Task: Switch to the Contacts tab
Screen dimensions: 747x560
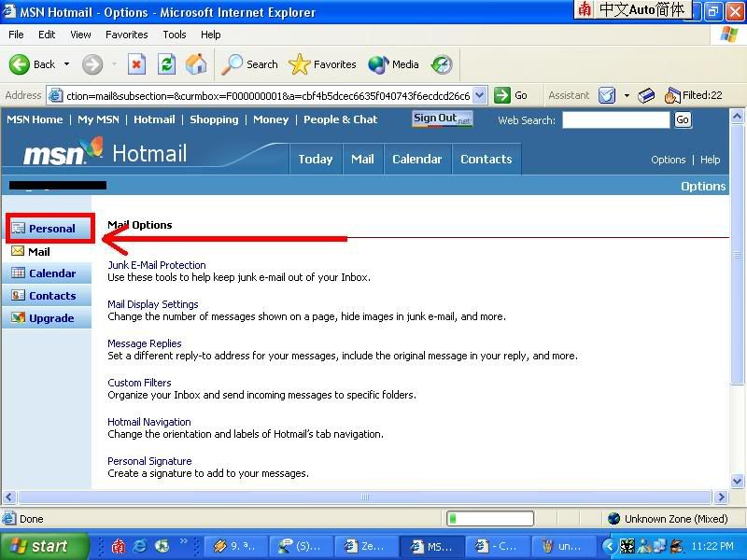Action: click(486, 159)
